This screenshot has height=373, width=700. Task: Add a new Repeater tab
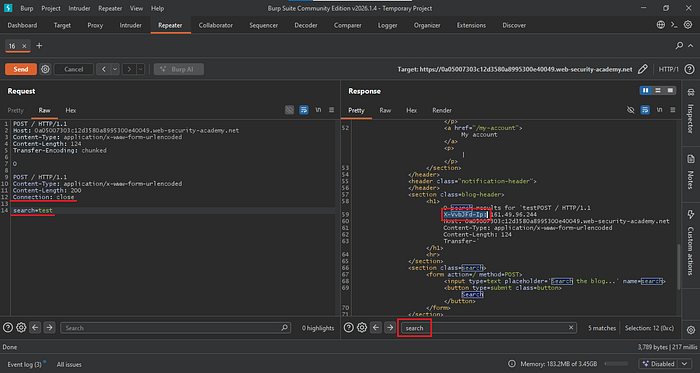click(x=39, y=46)
